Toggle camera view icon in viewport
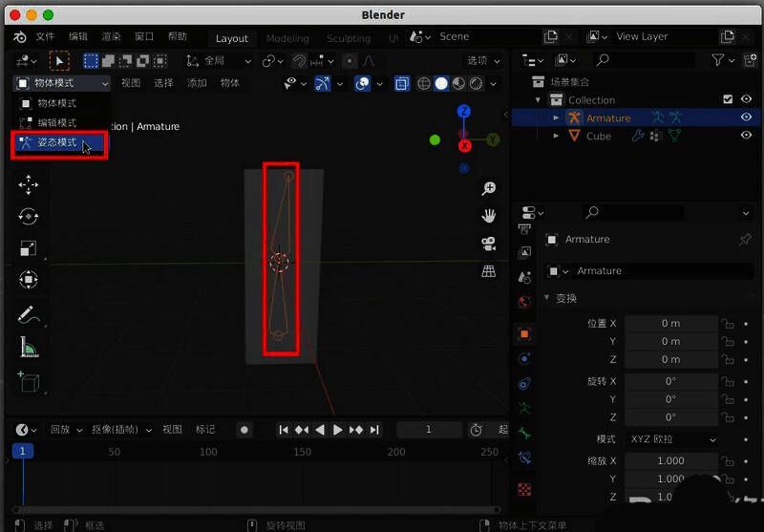 point(488,244)
